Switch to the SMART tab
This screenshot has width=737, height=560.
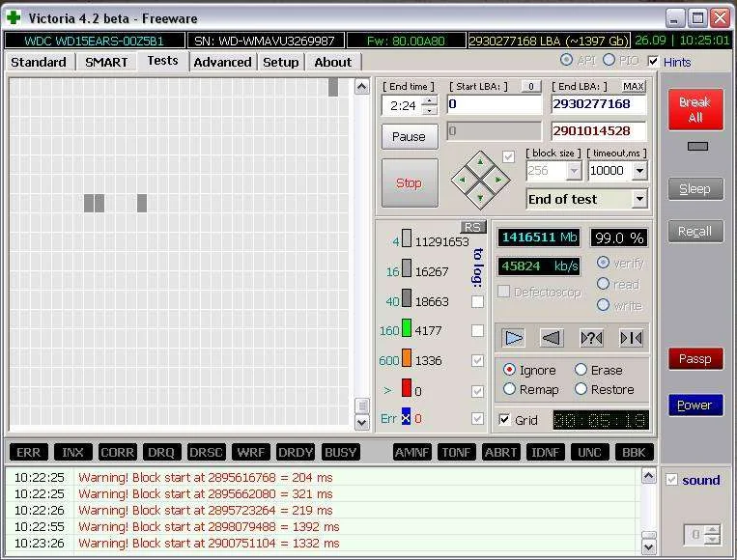tap(106, 62)
